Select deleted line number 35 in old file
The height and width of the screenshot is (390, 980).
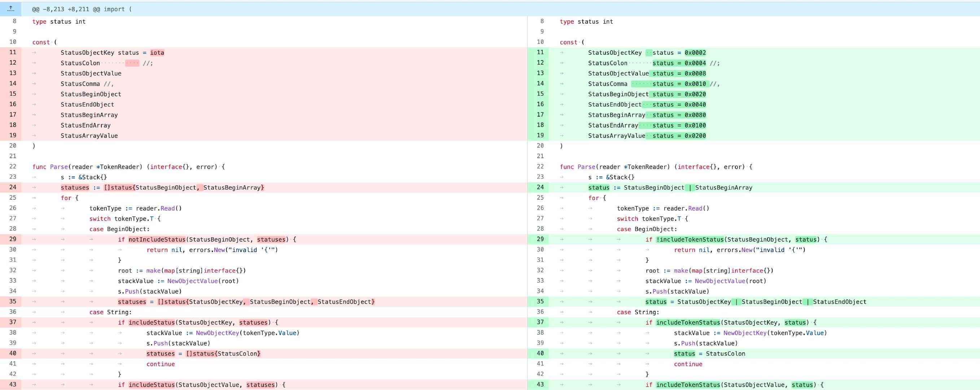coord(13,302)
